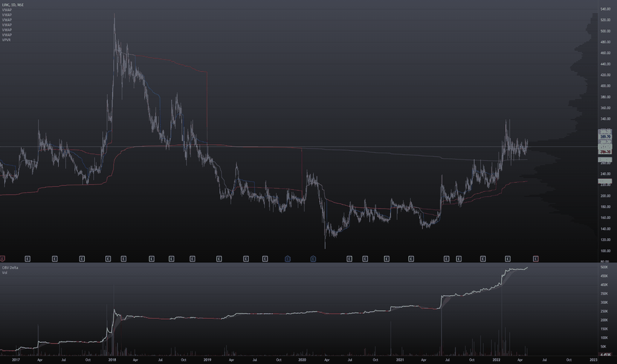The image size is (617, 364).
Task: Open the red upcoming earnings marker after April 2022
Action: (536, 259)
